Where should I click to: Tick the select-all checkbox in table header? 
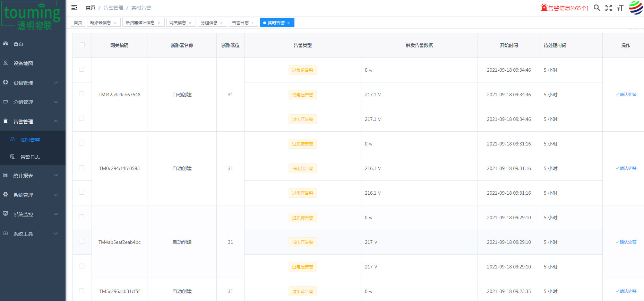(x=82, y=45)
